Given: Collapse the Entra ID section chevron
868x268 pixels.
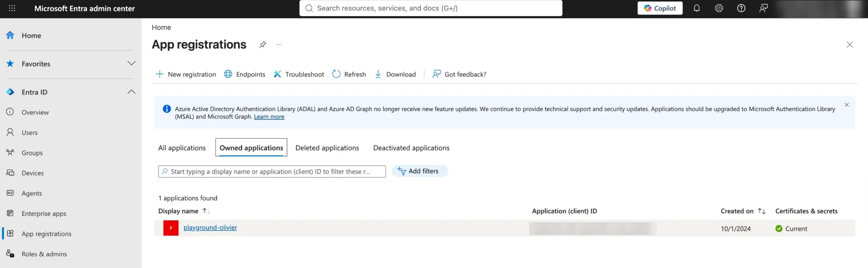Looking at the screenshot, I should tap(131, 92).
